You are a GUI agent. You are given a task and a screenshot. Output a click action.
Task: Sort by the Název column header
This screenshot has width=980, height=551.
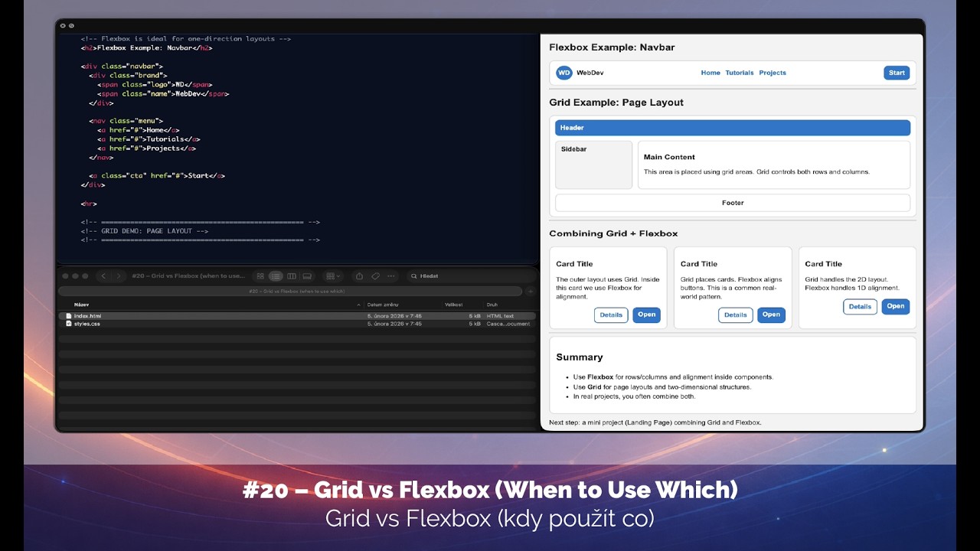click(x=81, y=305)
